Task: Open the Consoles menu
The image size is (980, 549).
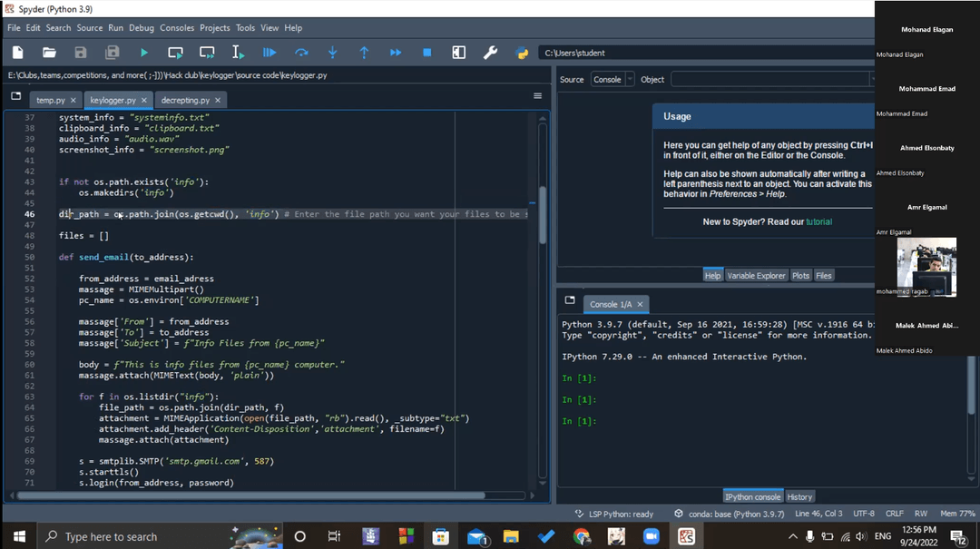Action: click(177, 27)
